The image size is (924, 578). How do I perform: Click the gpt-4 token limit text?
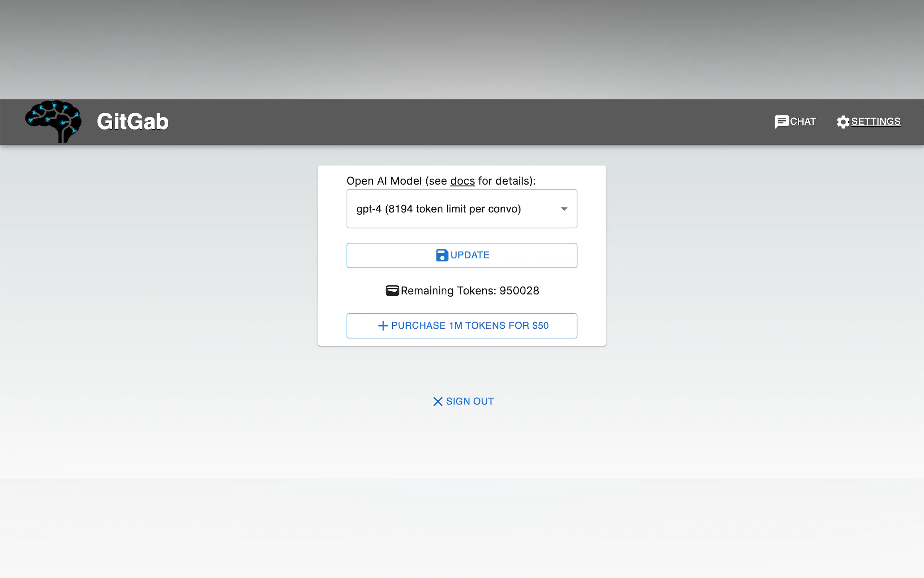pos(438,209)
